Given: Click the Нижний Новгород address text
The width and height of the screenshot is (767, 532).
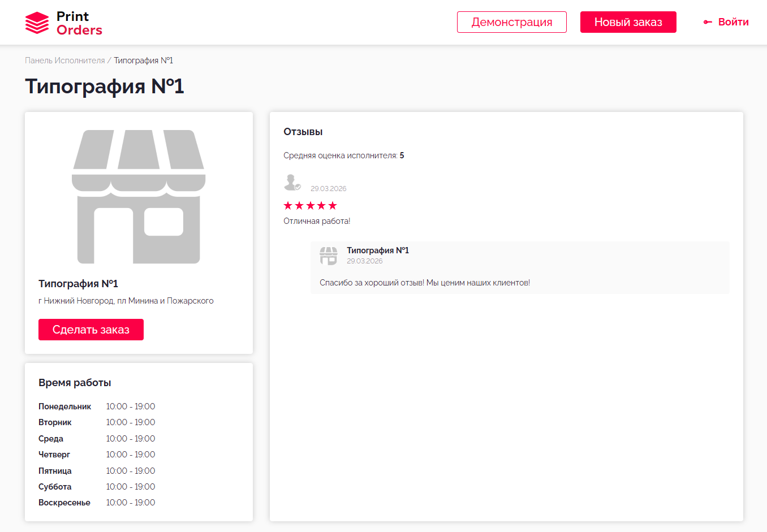Looking at the screenshot, I should pos(126,301).
